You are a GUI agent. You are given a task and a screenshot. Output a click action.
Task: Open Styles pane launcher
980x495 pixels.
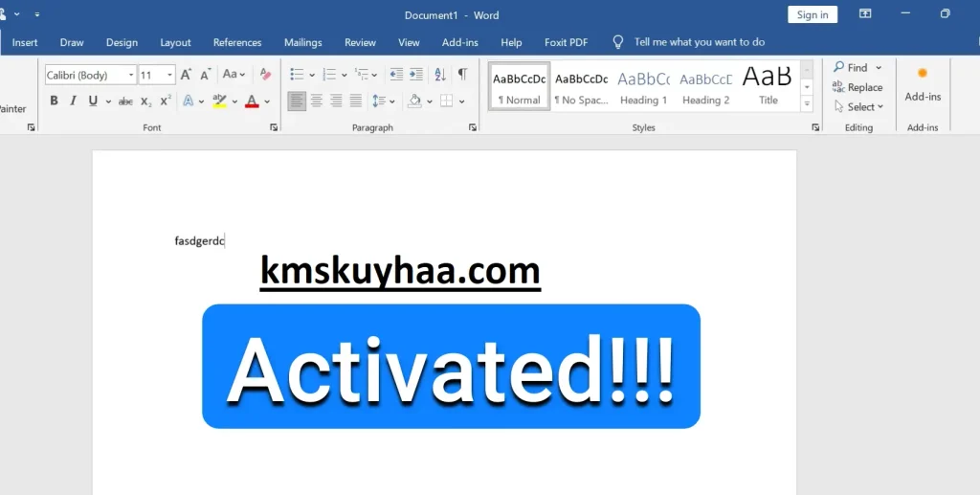815,127
